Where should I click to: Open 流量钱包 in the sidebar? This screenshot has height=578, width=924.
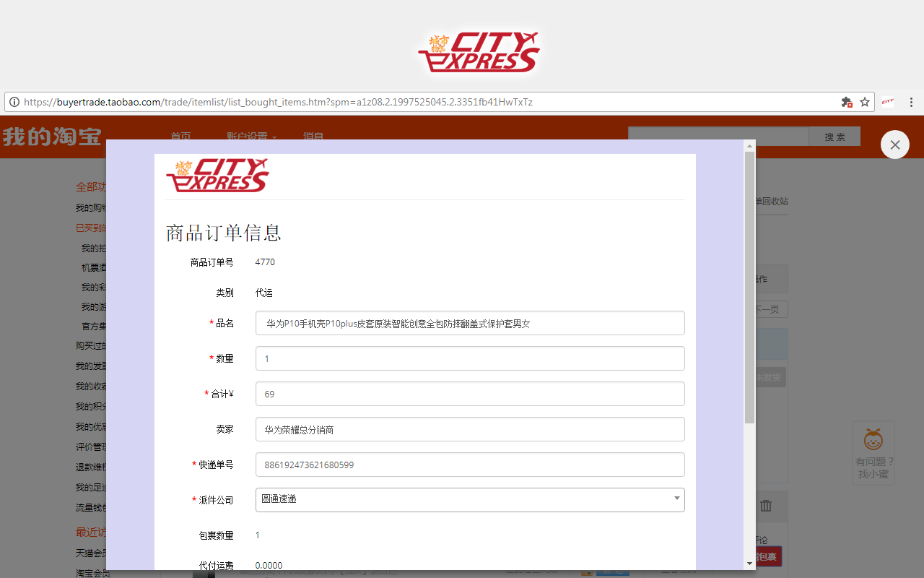pos(91,507)
